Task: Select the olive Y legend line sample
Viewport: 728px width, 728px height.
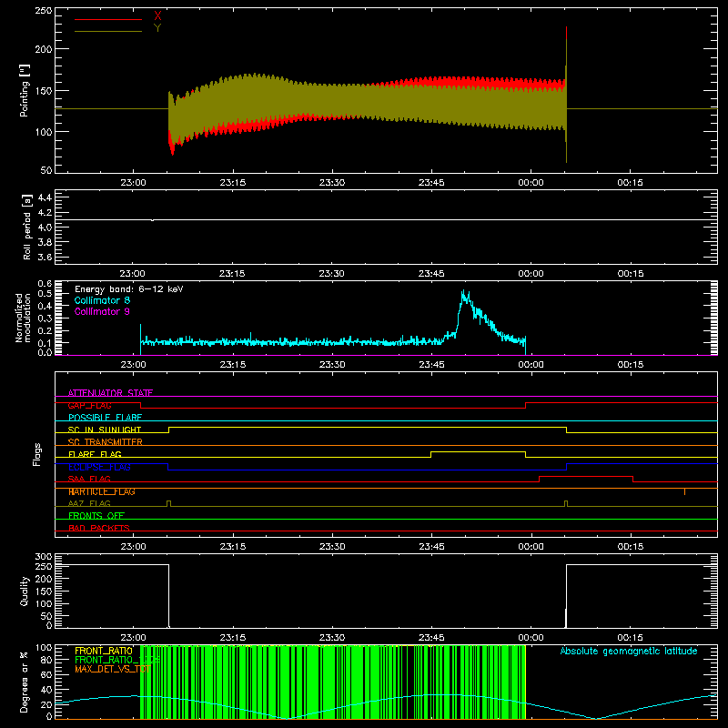Action: click(x=108, y=31)
